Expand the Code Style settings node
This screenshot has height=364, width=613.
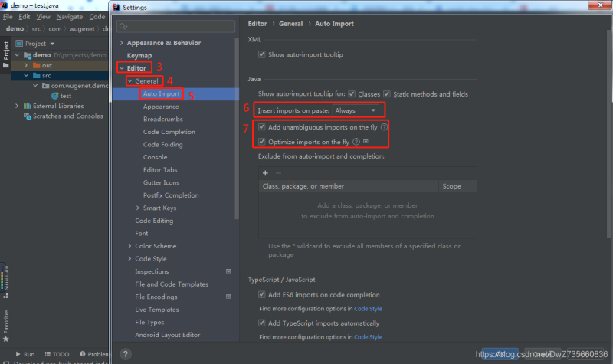tap(129, 259)
